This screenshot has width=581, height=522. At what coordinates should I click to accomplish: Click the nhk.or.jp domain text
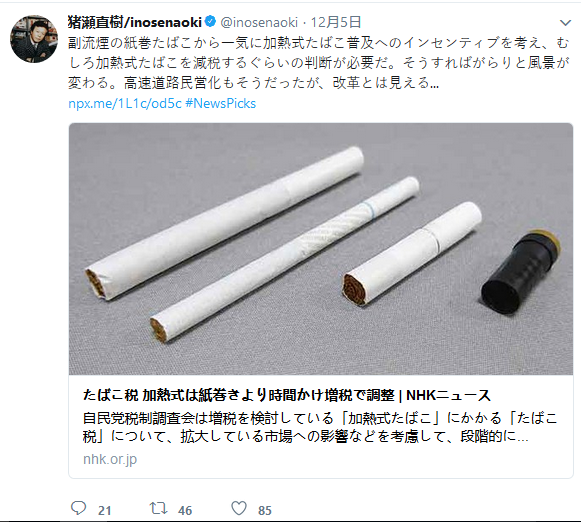[x=110, y=459]
